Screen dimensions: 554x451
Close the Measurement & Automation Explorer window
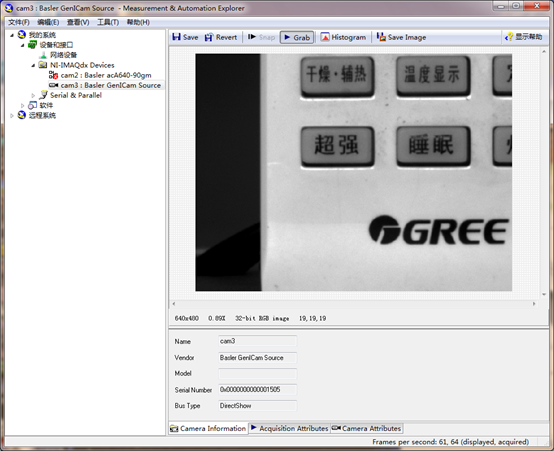[536, 6]
